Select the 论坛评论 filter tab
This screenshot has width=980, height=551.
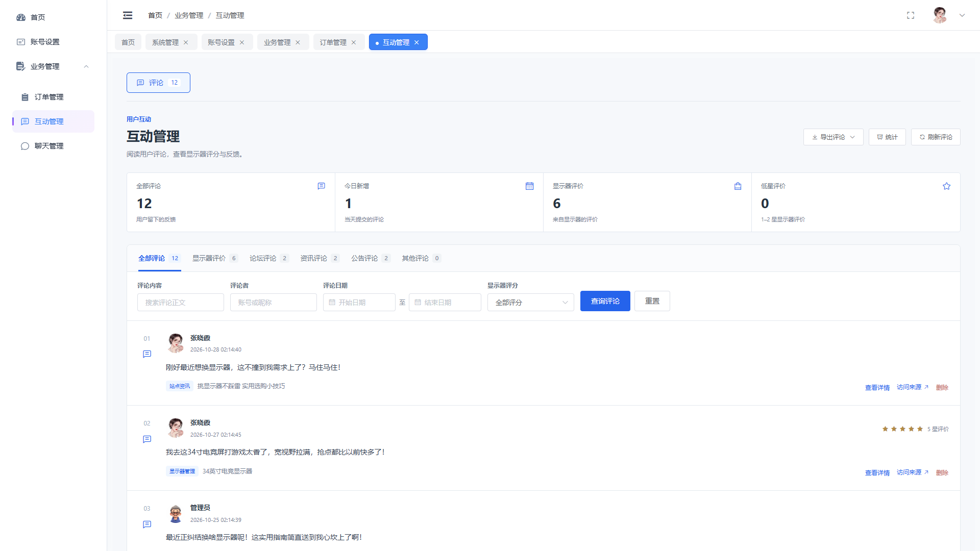(269, 258)
